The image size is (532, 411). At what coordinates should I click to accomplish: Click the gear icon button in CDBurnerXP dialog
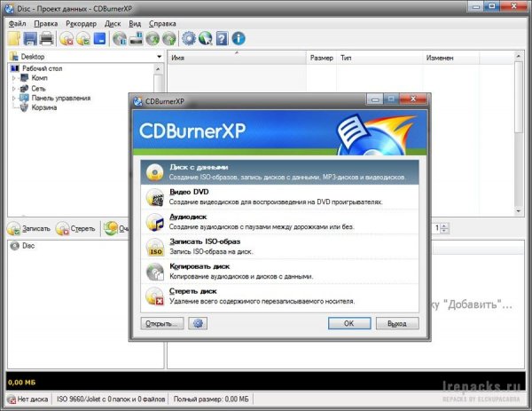click(198, 323)
